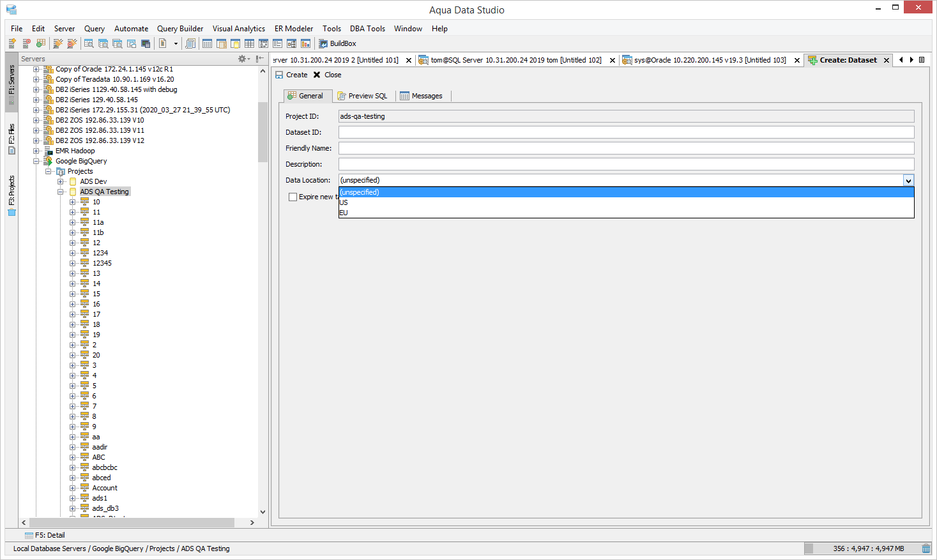Click the Create button
Viewport: 937px width, 560px height.
coord(291,75)
